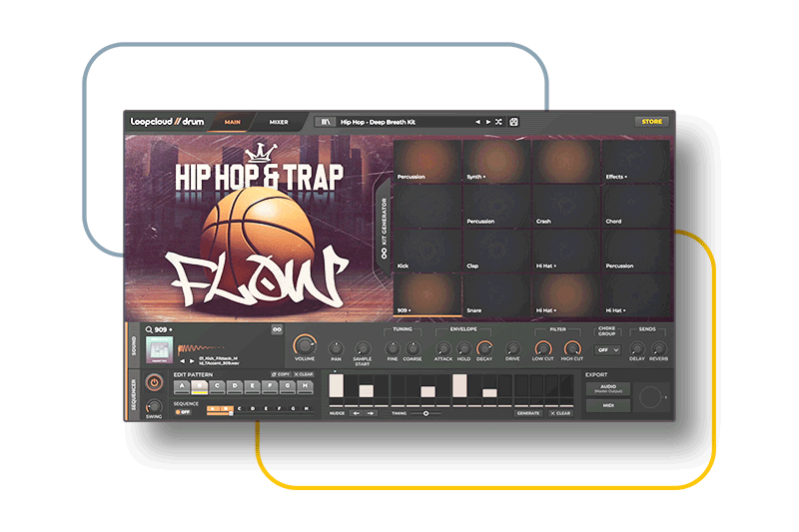The image size is (799, 532).
Task: Switch to the Mixer tab
Action: coord(279,122)
